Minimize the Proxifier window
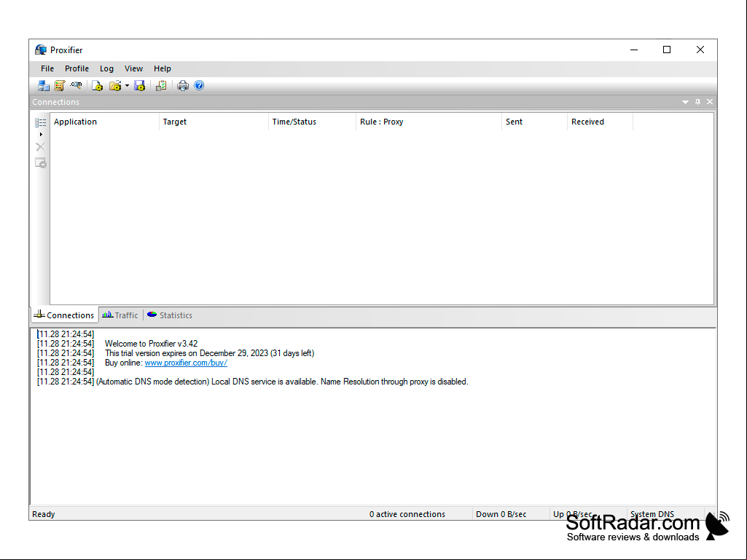This screenshot has width=747, height=560. coord(634,50)
